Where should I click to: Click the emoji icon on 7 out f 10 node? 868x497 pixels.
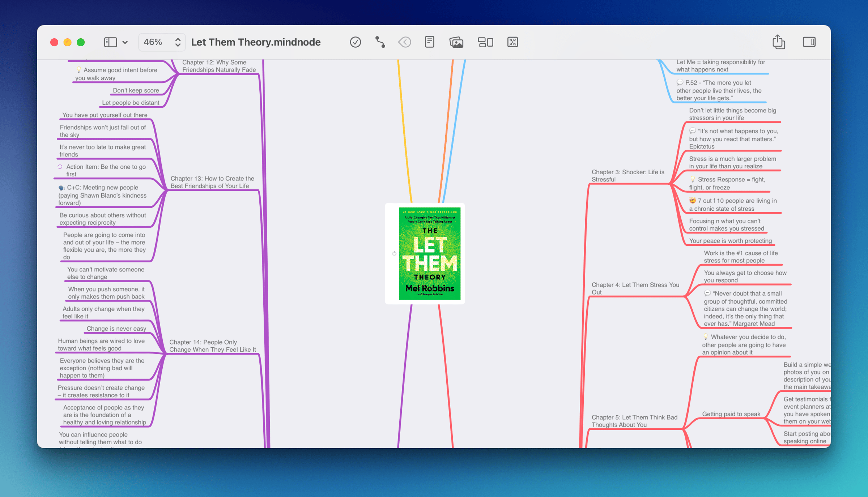pyautogui.click(x=693, y=201)
